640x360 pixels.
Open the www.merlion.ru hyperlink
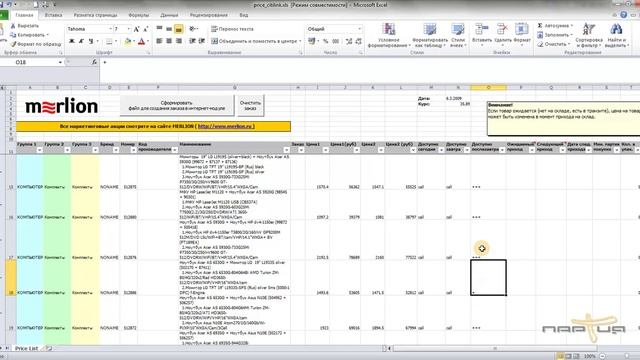point(226,127)
